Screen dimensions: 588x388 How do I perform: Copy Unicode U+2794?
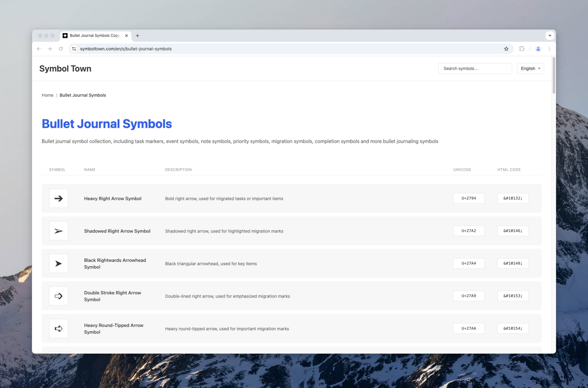(469, 198)
